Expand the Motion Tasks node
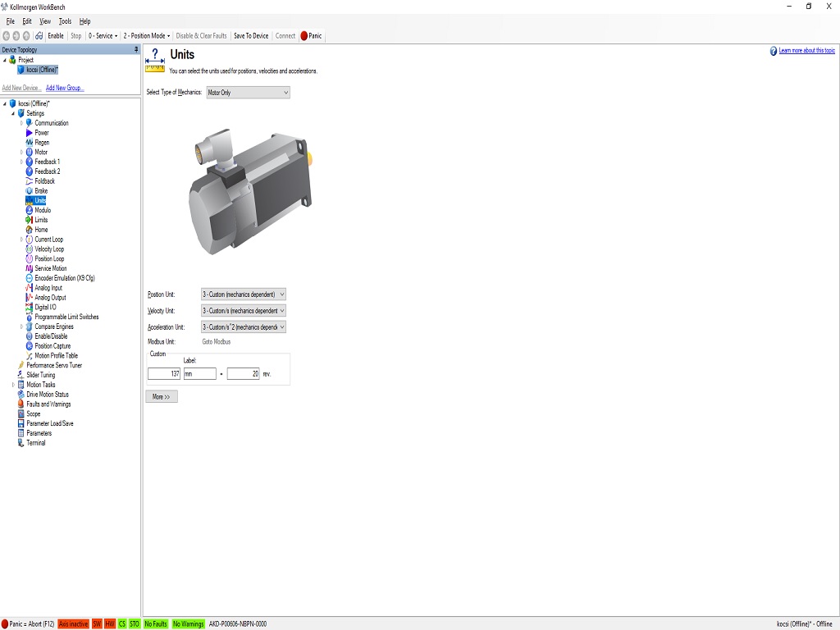 pos(13,385)
